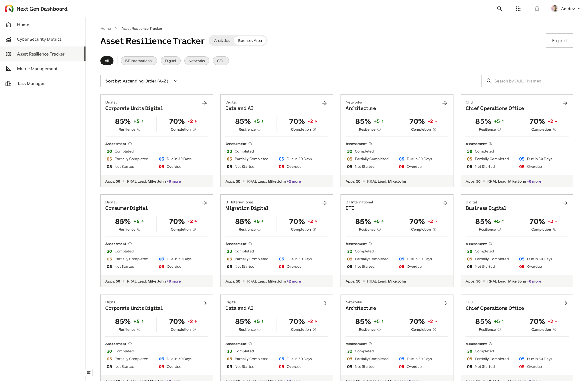Screen dimensions: 588x381
Task: Collapse sidebar using bottom toggle icon
Action: point(89,372)
